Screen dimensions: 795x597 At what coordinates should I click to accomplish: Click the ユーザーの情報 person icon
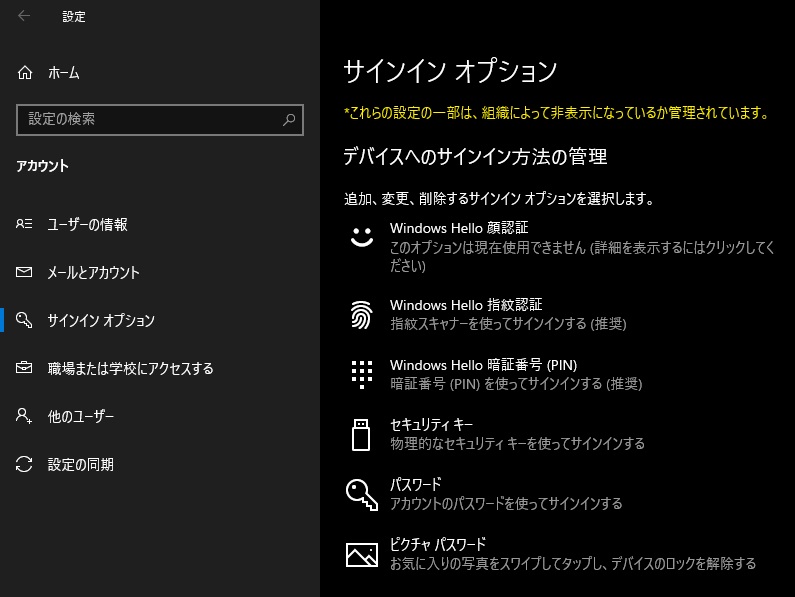point(24,224)
